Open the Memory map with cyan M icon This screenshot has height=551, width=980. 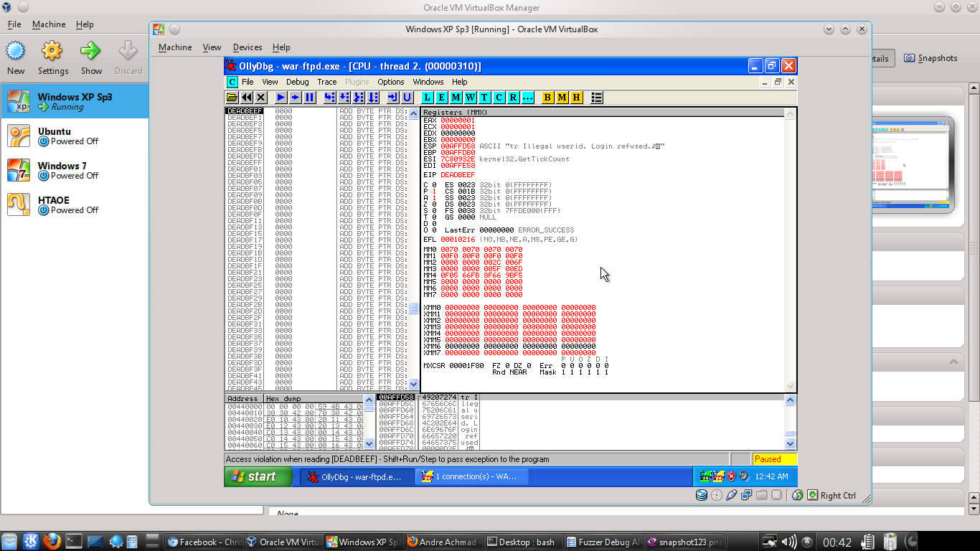click(456, 97)
